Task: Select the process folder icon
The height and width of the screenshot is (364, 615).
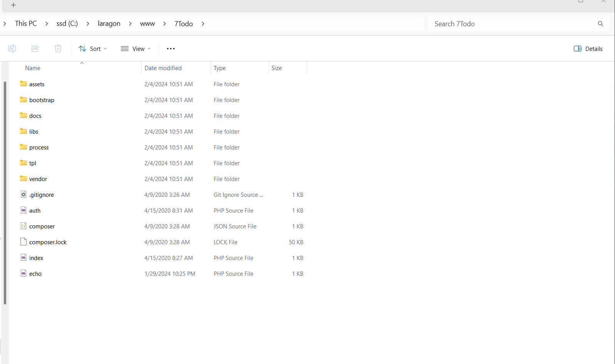Action: pos(23,147)
